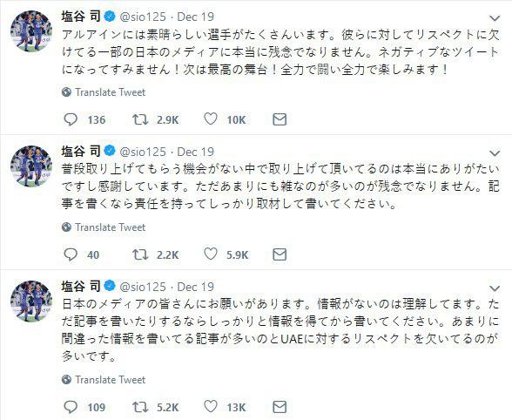Like the tweet with 5.9K likes

[x=211, y=254]
